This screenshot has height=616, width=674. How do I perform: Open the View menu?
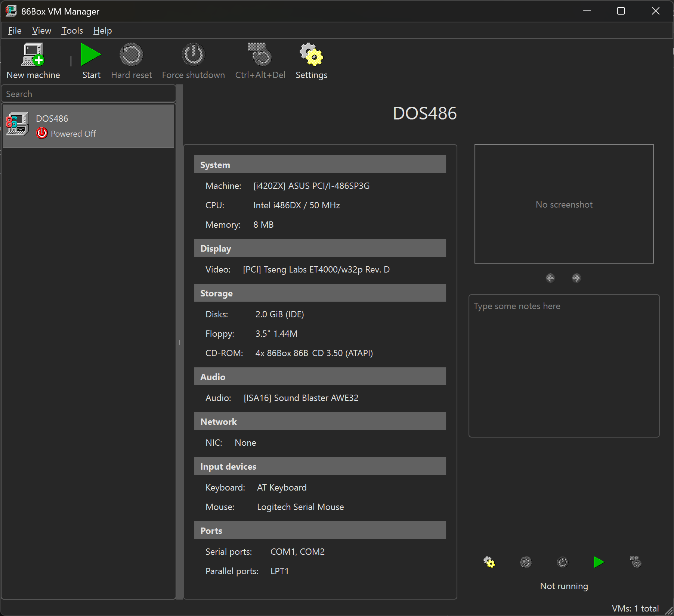click(41, 31)
